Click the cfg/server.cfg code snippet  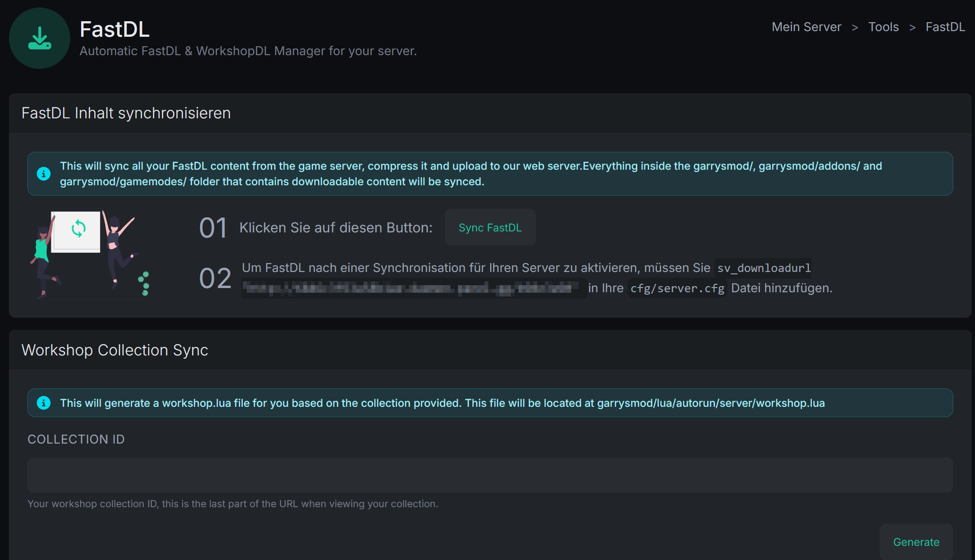pos(677,288)
